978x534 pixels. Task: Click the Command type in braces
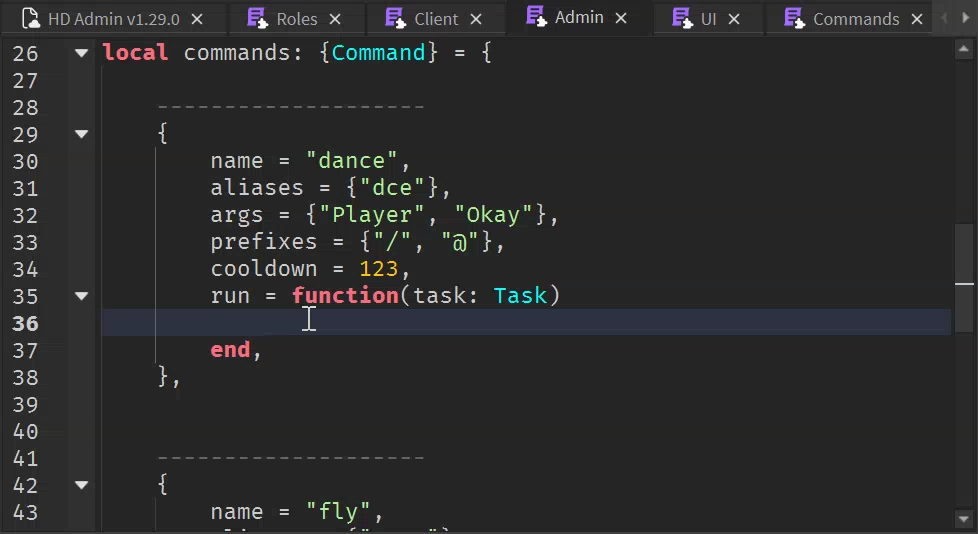379,53
